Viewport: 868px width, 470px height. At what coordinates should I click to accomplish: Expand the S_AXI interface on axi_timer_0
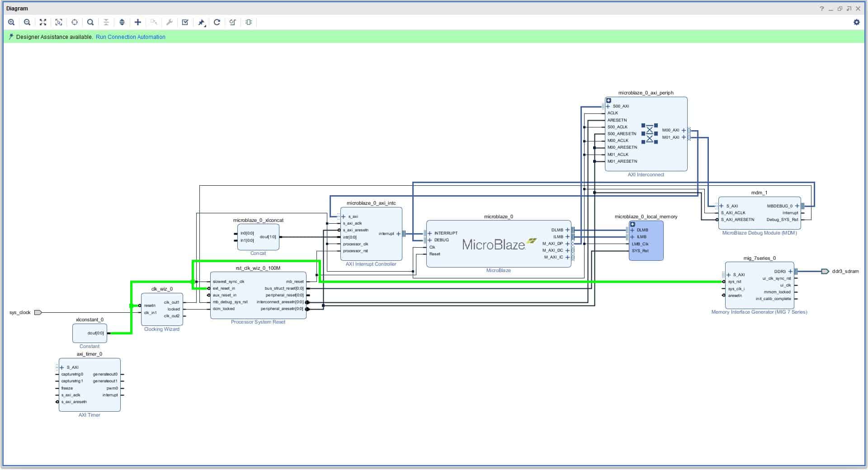point(62,367)
